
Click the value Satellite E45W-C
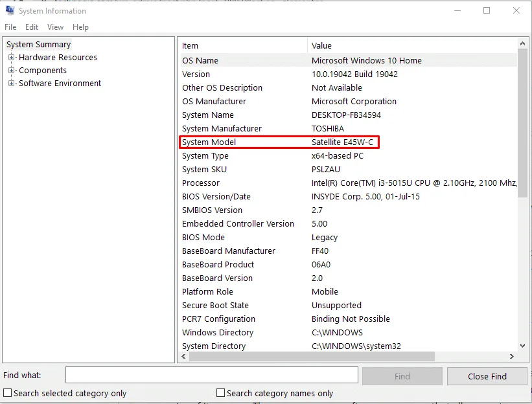342,142
